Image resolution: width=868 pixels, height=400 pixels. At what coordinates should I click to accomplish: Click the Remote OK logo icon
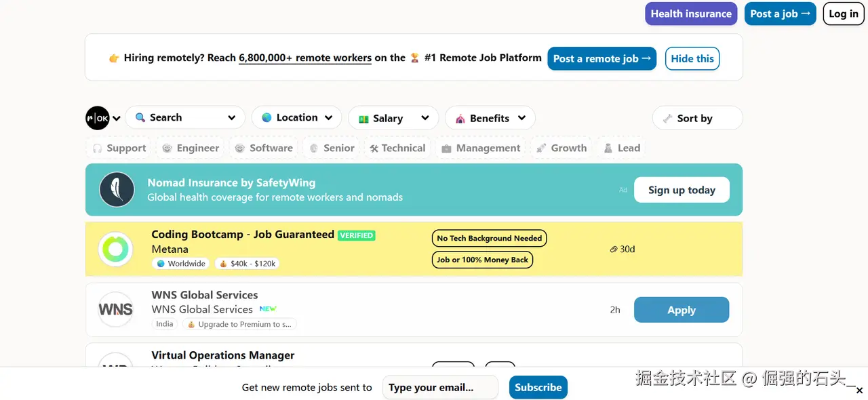(98, 118)
